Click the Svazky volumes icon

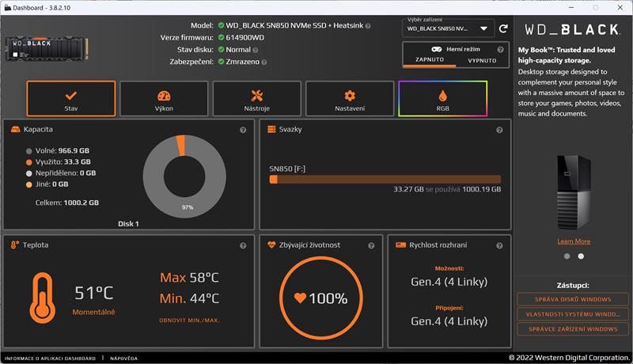click(x=271, y=129)
